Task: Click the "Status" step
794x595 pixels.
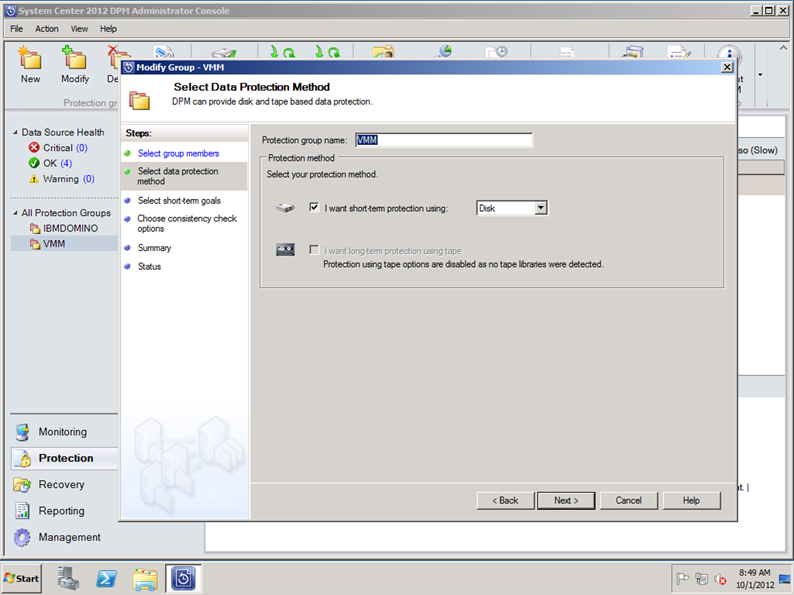Action: tap(149, 266)
